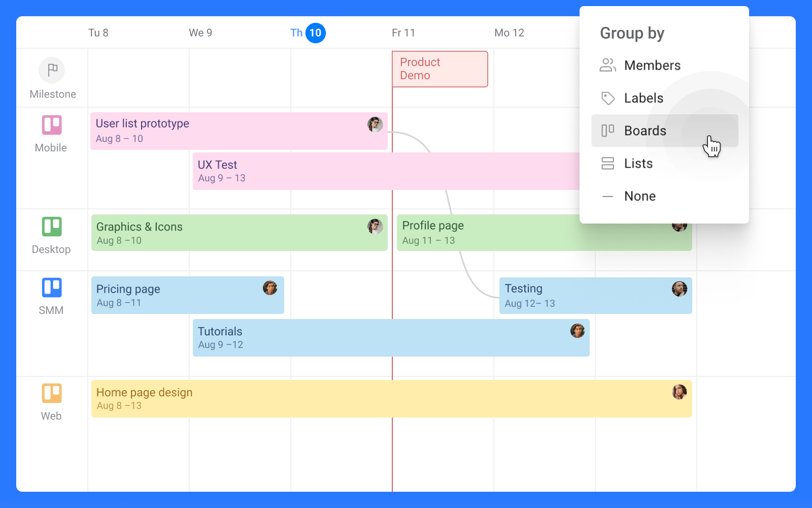Click the Lists icon in Group by menu
This screenshot has width=812, height=508.
coord(607,163)
